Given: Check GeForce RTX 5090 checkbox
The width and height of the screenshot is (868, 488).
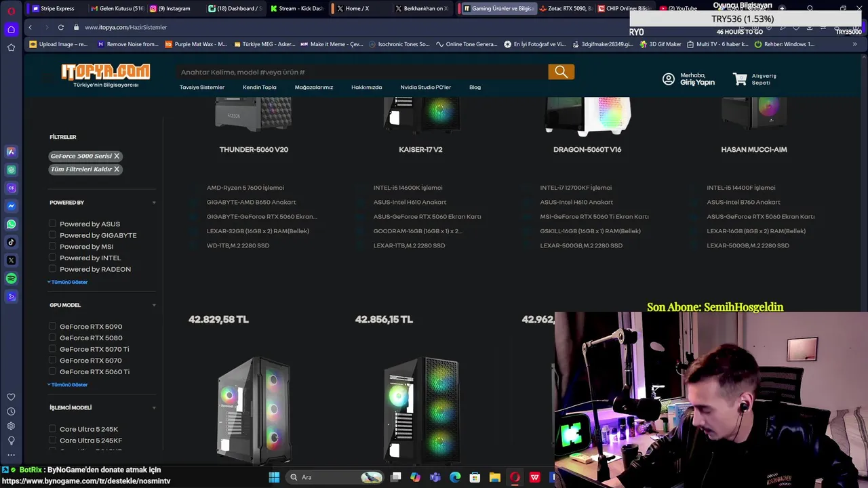Looking at the screenshot, I should pos(52,327).
